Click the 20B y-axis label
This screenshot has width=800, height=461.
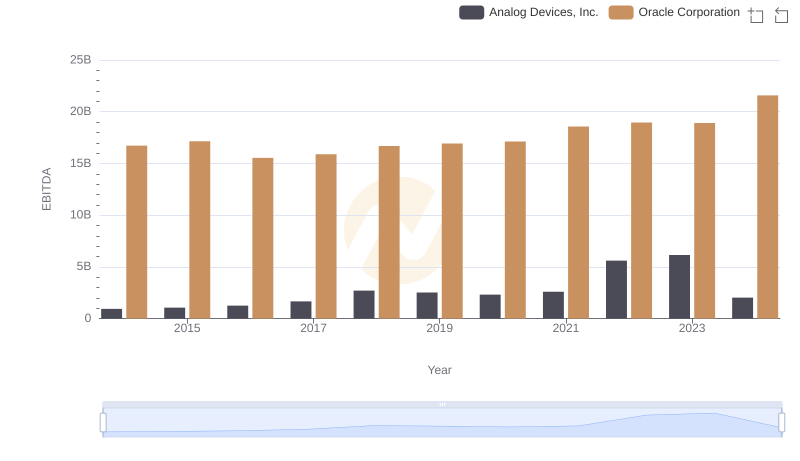point(81,111)
